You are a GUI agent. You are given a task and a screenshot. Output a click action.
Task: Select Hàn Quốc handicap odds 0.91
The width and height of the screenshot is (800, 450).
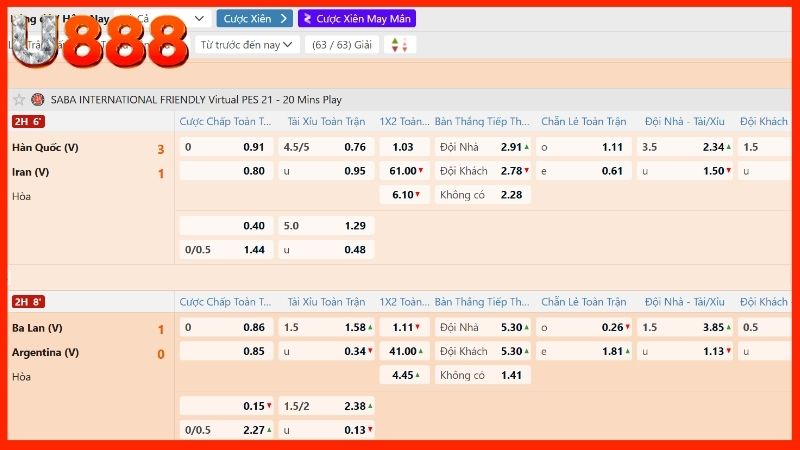227,147
